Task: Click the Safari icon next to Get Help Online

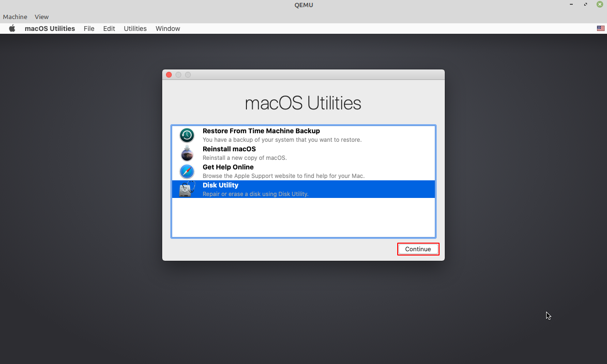Action: [186, 171]
